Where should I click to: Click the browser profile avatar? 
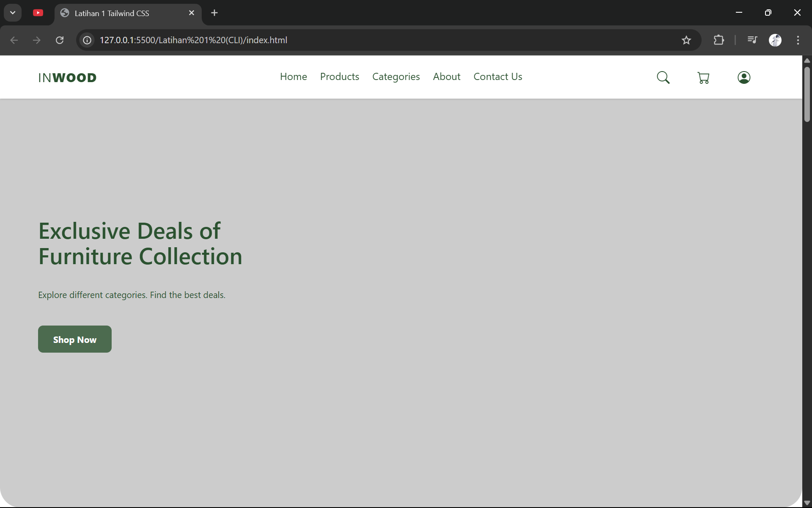(x=776, y=40)
